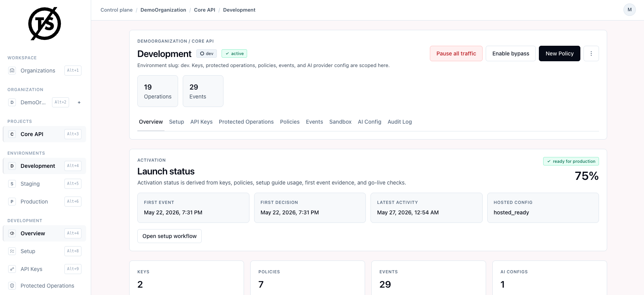Click the Organizations building icon
The height and width of the screenshot is (295, 644).
[x=12, y=71]
